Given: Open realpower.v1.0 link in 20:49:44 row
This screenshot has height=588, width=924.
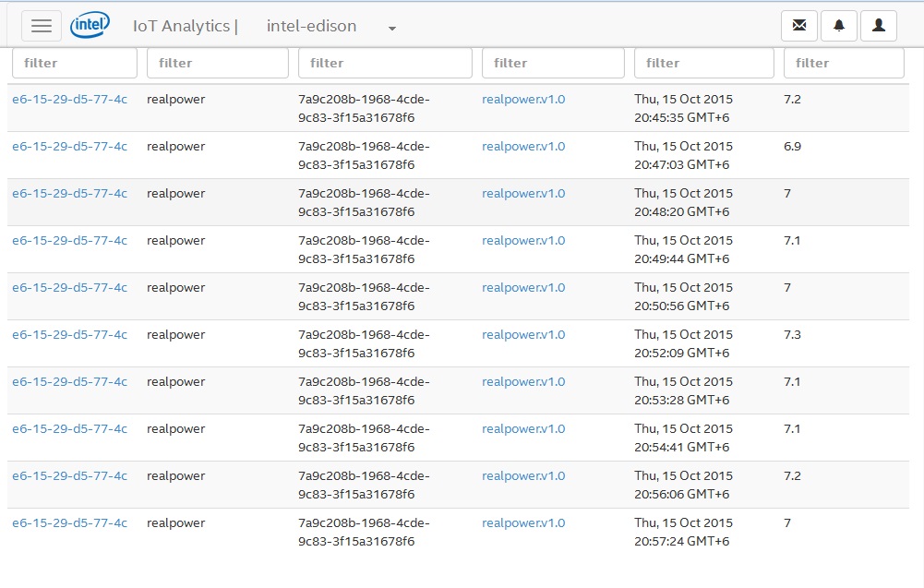Looking at the screenshot, I should tap(523, 241).
